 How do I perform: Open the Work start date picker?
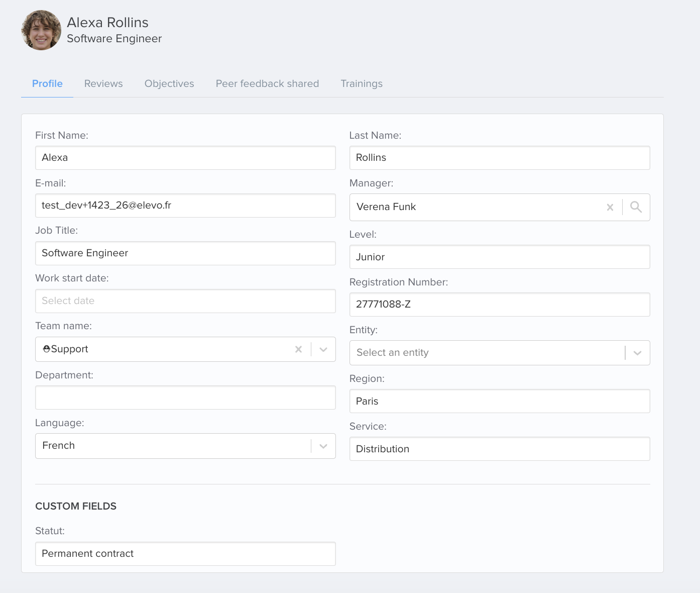point(185,301)
